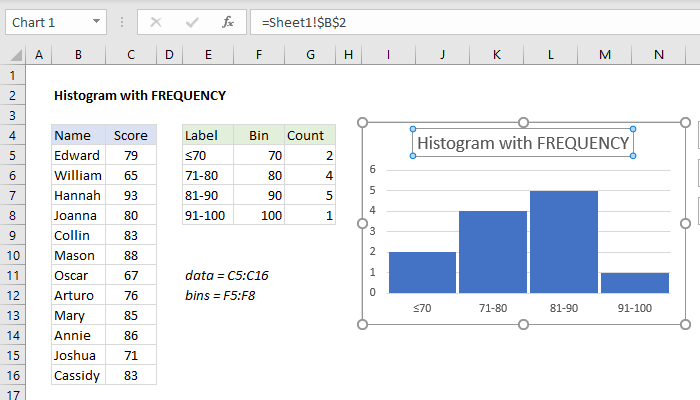Click Joshua's score cell 71
The image size is (700, 400).
131,355
